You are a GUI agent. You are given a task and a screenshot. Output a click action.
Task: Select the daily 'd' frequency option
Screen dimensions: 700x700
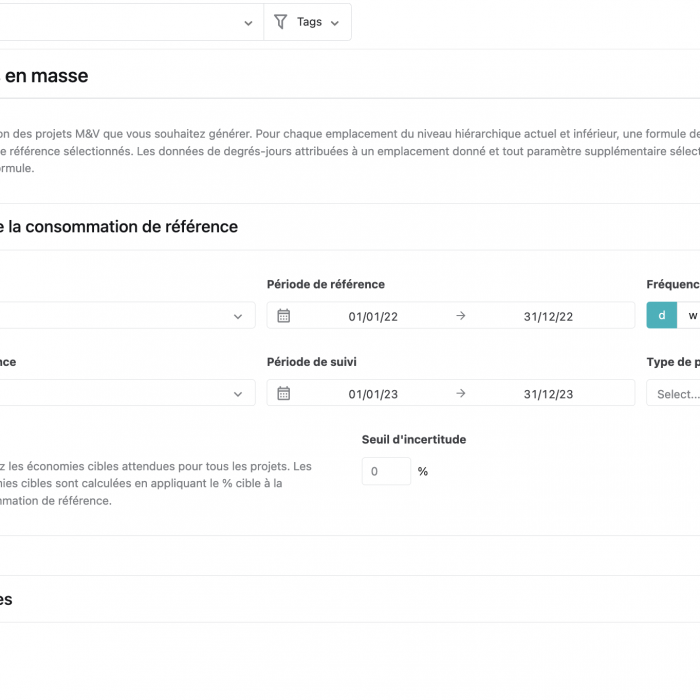coord(662,315)
